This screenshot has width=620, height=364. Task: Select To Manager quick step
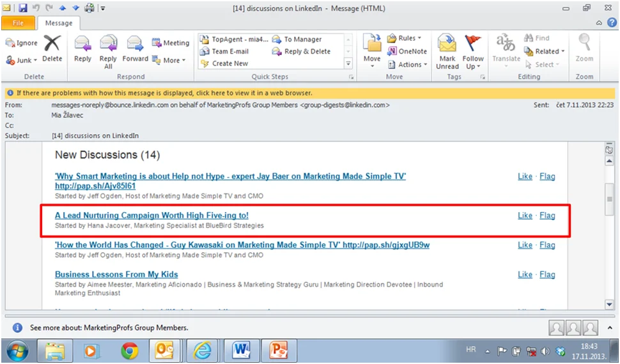pyautogui.click(x=297, y=39)
